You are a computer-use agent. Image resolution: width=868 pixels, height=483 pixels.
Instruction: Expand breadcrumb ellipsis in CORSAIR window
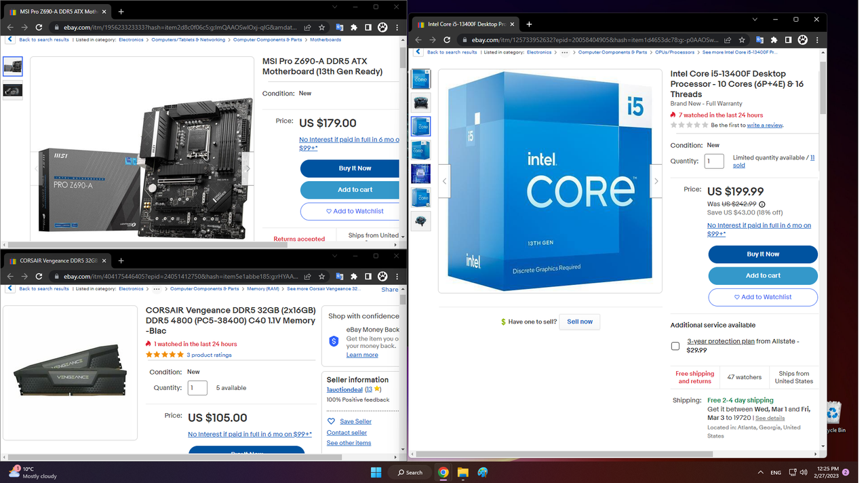coord(157,289)
